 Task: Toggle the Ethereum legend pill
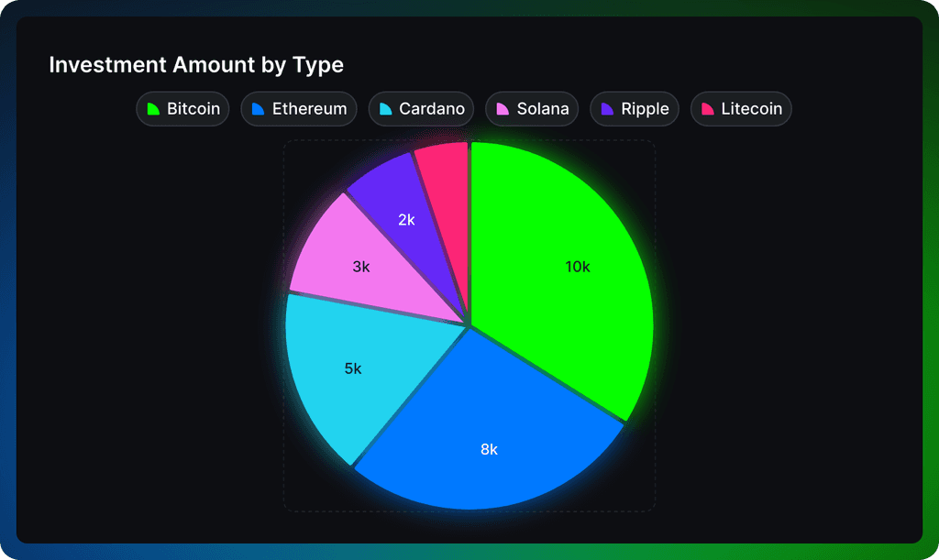[x=298, y=109]
